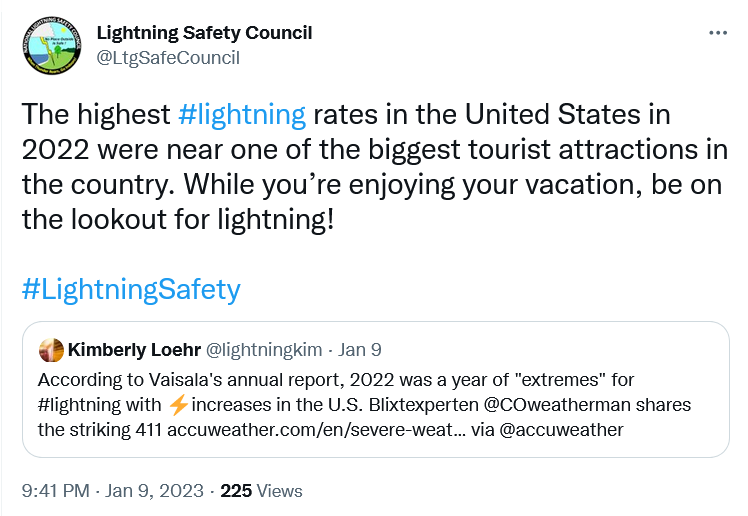Open the #LightningSafety hashtag
Image resolution: width=748 pixels, height=516 pixels.
click(131, 290)
